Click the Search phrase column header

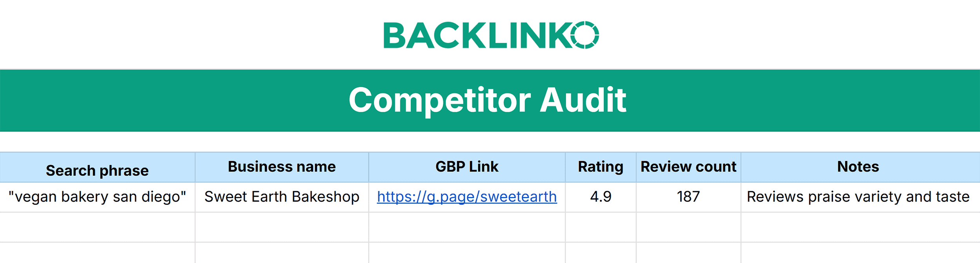coord(97,170)
